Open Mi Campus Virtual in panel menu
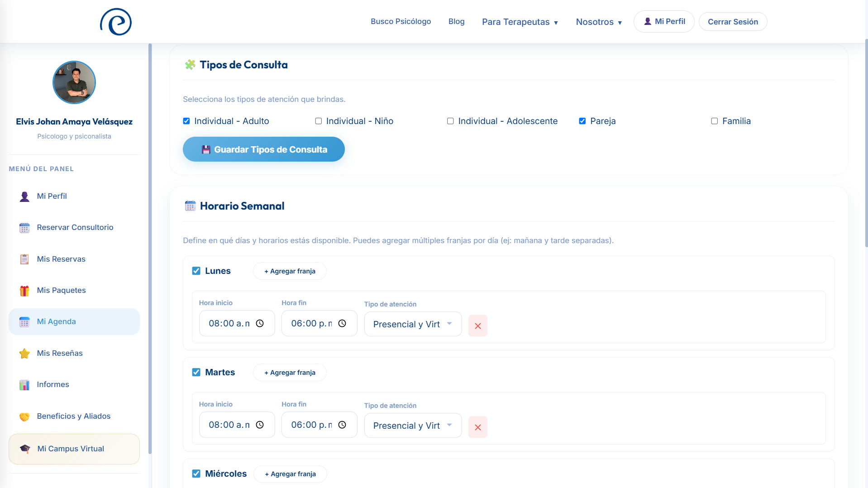Screen dimensions: 868x488 click(x=74, y=449)
